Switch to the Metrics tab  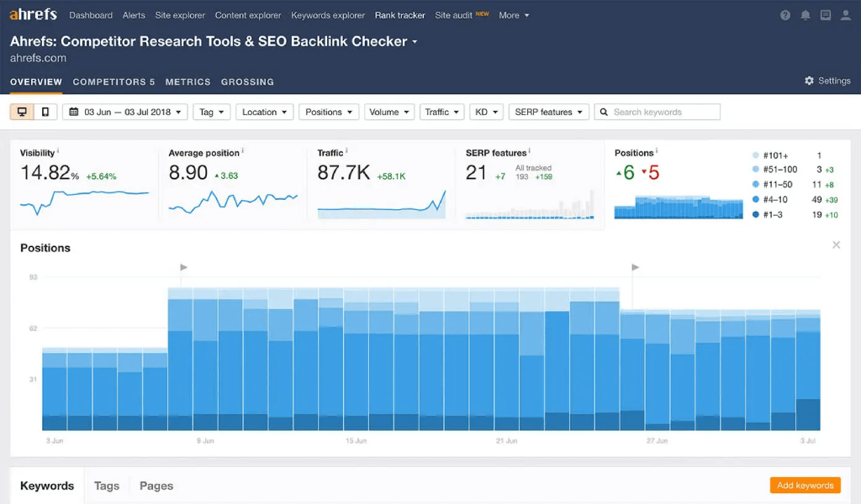(188, 81)
